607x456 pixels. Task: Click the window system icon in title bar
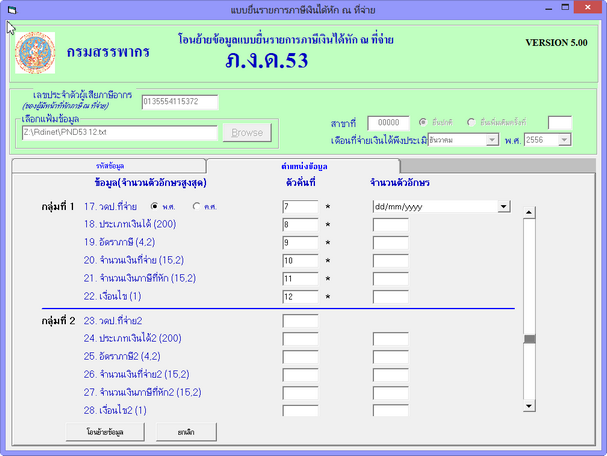point(12,10)
